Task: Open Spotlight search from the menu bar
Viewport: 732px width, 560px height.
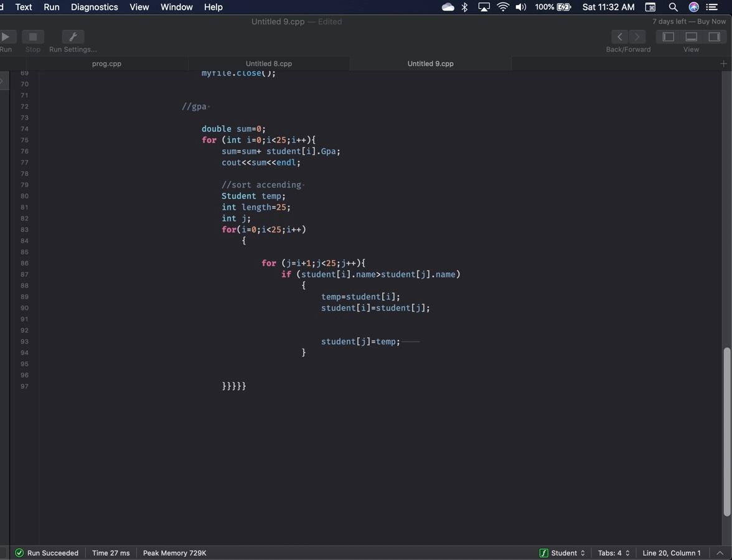Action: (672, 7)
